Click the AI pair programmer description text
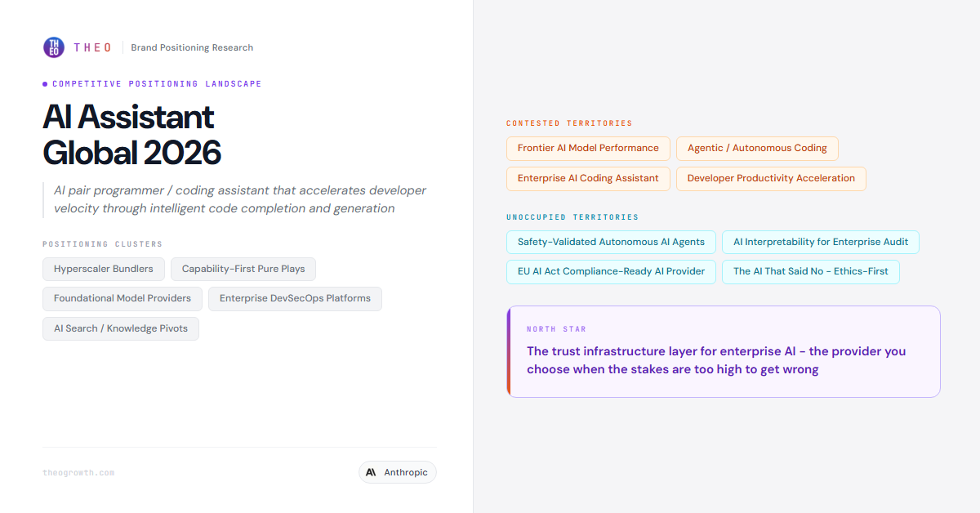980x513 pixels. tap(240, 199)
